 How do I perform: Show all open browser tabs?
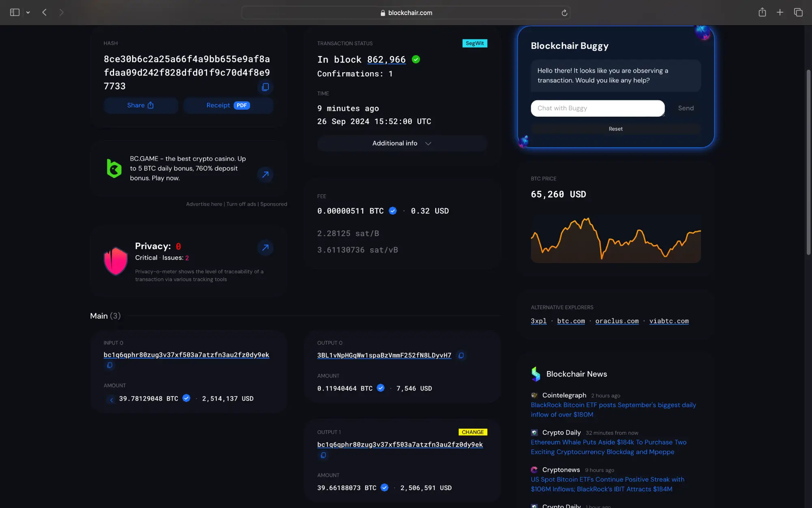coord(798,12)
